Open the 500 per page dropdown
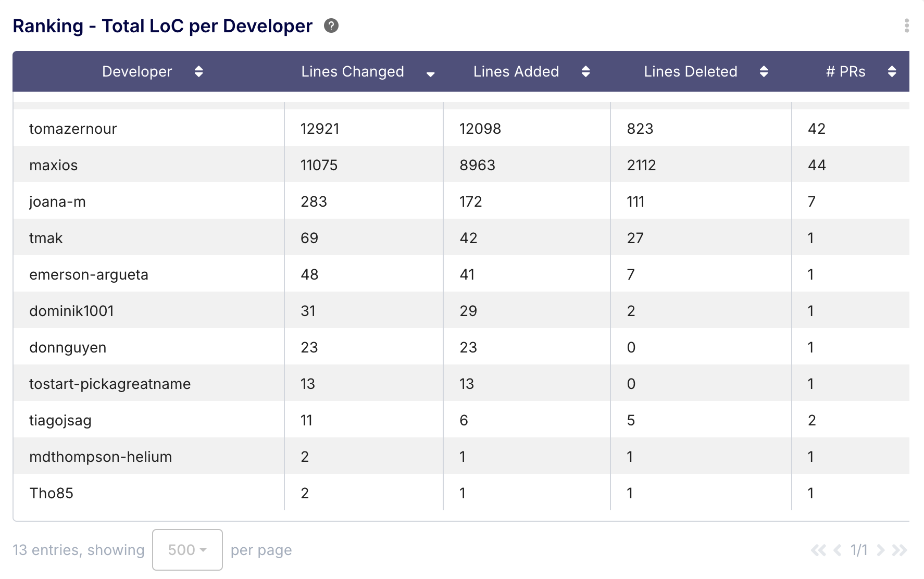The width and height of the screenshot is (924, 579). (187, 550)
